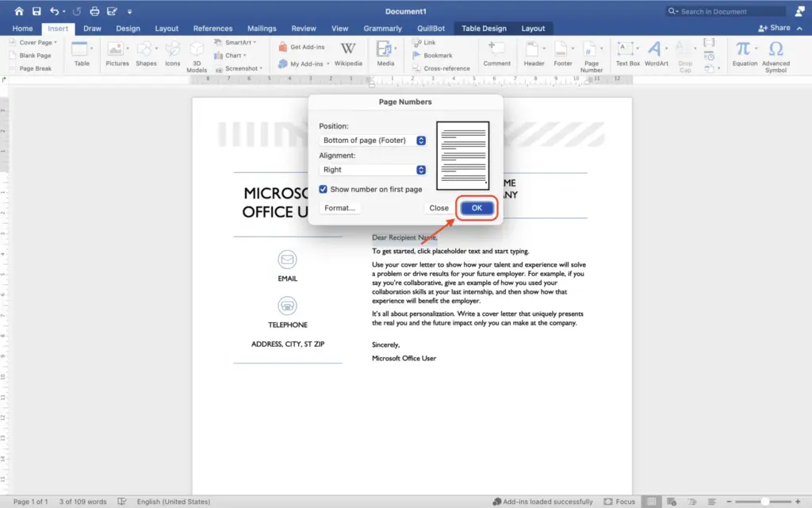
Task: Open Wikipedia add-in
Action: coord(348,53)
